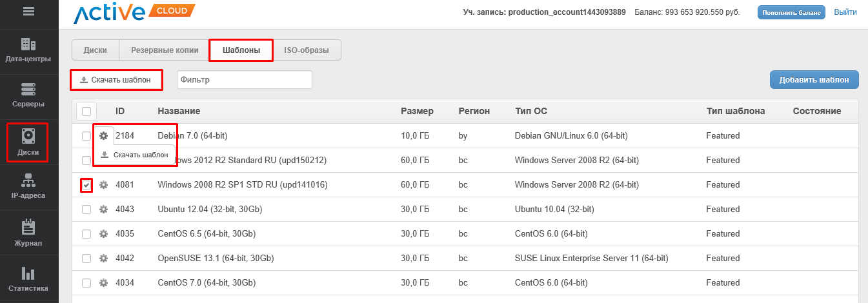Expand gear menu for OpenSUSE 13.1 row

pyautogui.click(x=103, y=259)
